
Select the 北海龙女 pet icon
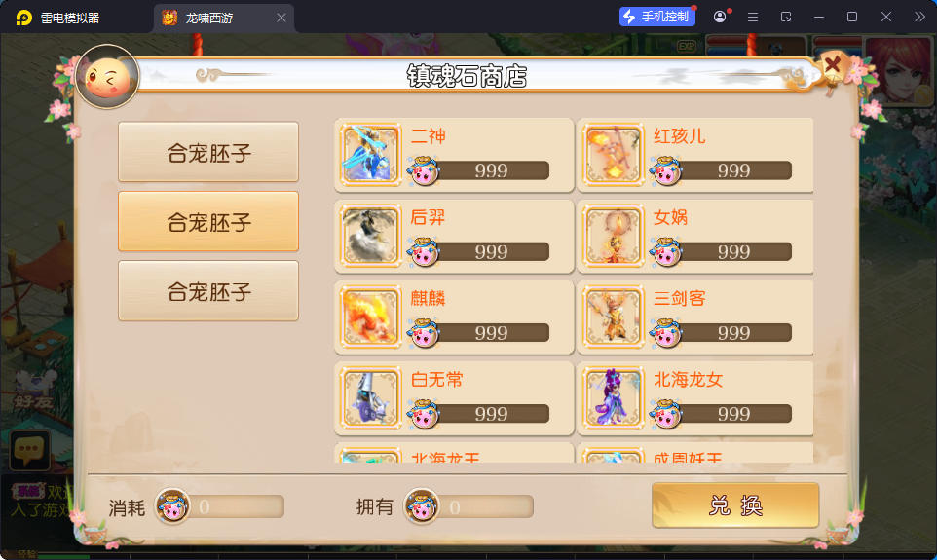[x=613, y=398]
